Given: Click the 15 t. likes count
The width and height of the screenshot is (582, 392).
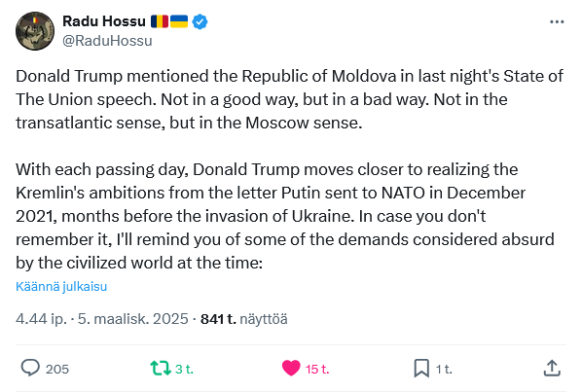Looking at the screenshot, I should [317, 369].
